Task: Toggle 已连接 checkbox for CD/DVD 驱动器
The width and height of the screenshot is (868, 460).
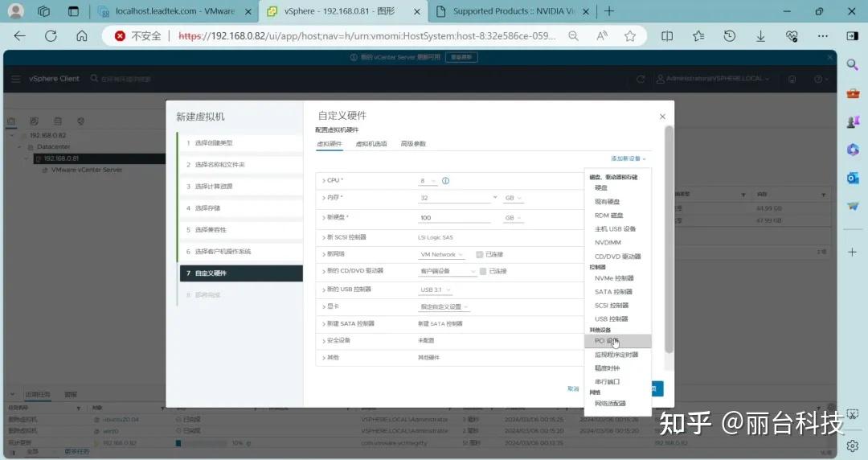Action: [483, 271]
